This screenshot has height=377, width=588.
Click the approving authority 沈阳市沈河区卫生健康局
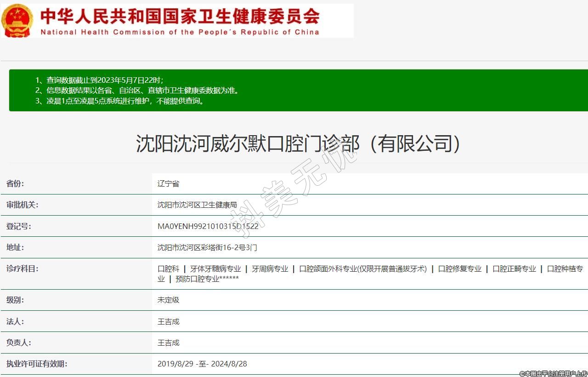[x=197, y=205]
